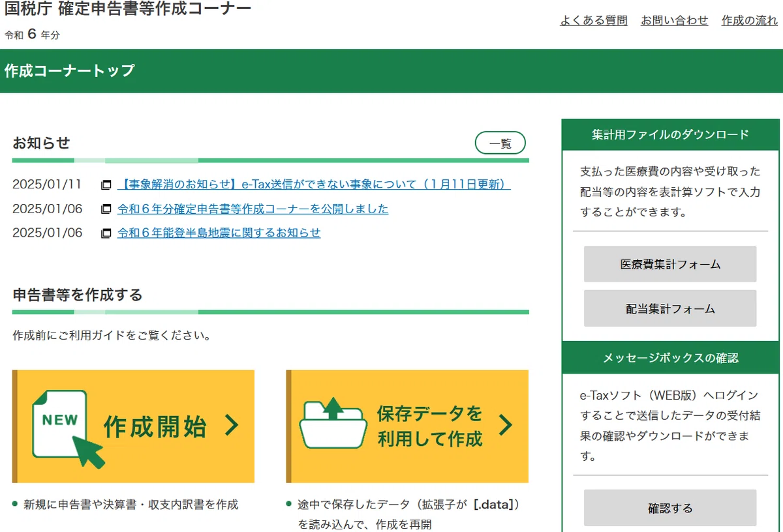Open 作成の流れ link in header
Image resolution: width=783 pixels, height=532 pixels.
click(749, 21)
